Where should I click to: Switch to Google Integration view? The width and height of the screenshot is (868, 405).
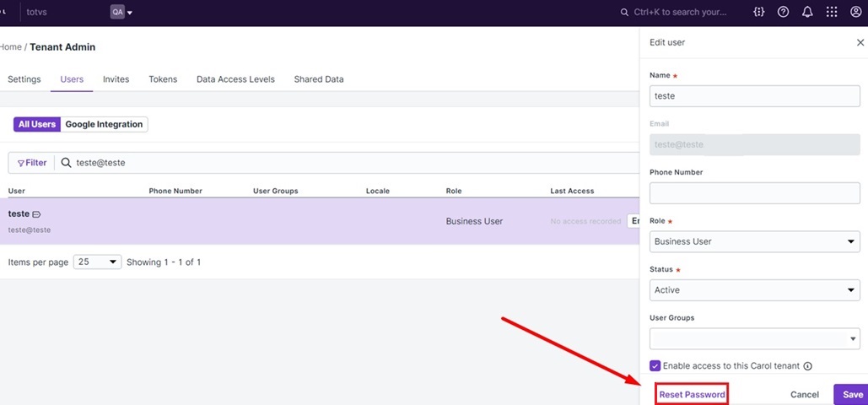point(104,125)
